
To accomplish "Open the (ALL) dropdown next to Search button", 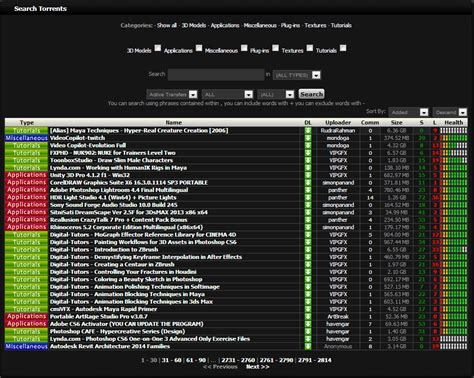I will tap(276, 94).
